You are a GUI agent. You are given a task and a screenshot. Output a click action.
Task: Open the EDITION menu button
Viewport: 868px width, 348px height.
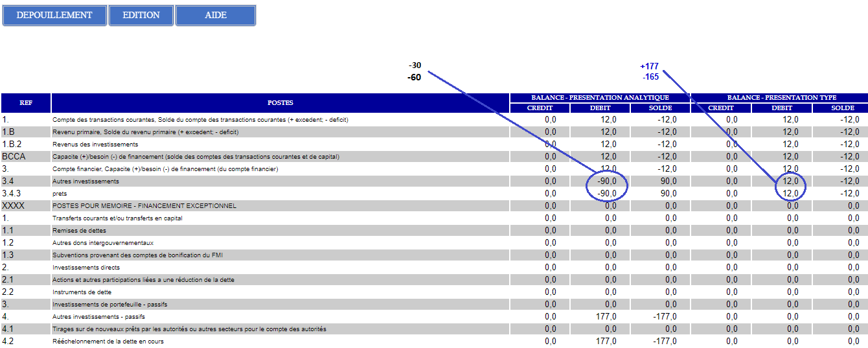click(x=141, y=15)
